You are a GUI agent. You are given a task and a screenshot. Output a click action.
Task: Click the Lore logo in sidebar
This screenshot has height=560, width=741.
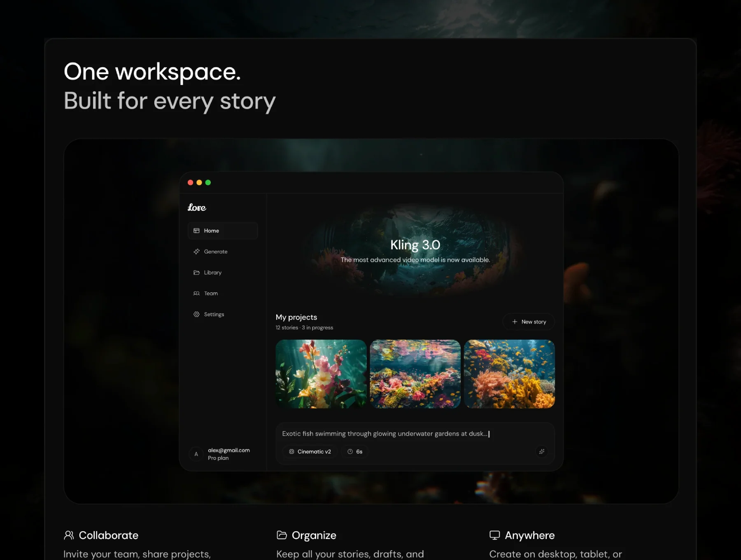(x=197, y=208)
